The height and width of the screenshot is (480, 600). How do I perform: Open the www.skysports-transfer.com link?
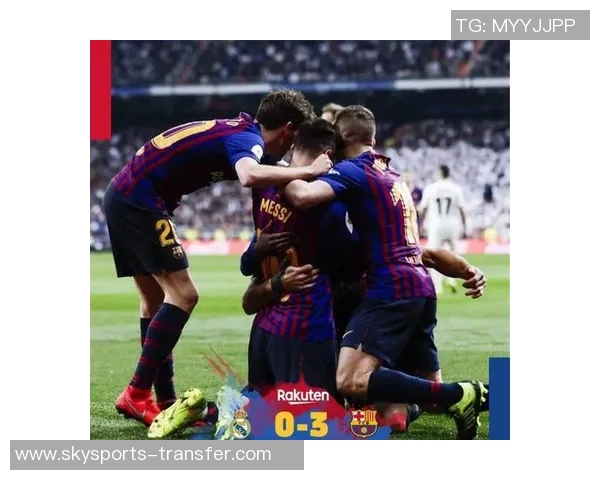(x=143, y=454)
